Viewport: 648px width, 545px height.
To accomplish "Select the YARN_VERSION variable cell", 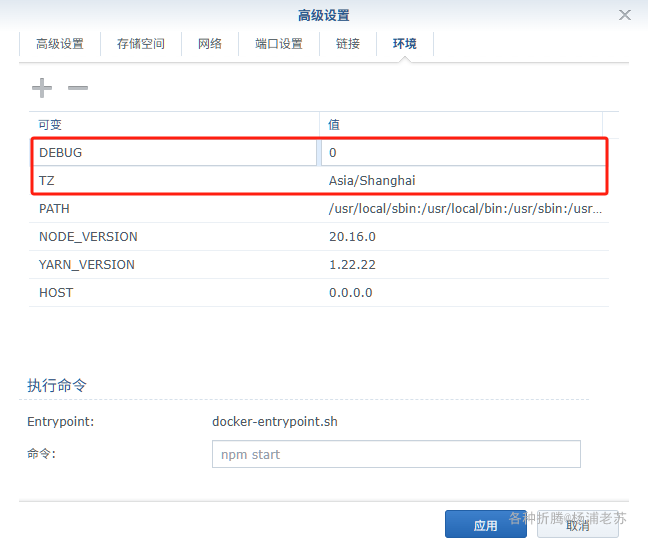I will pos(174,265).
